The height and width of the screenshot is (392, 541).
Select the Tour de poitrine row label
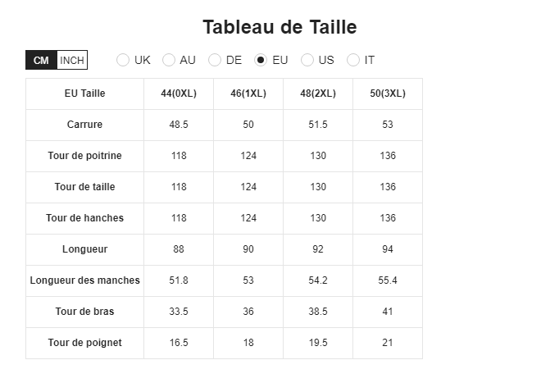coord(85,156)
